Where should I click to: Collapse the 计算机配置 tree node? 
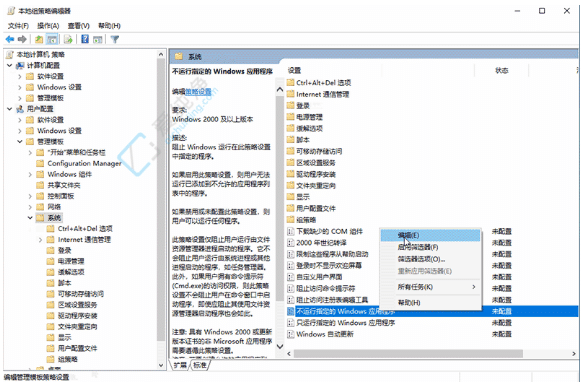(10, 66)
